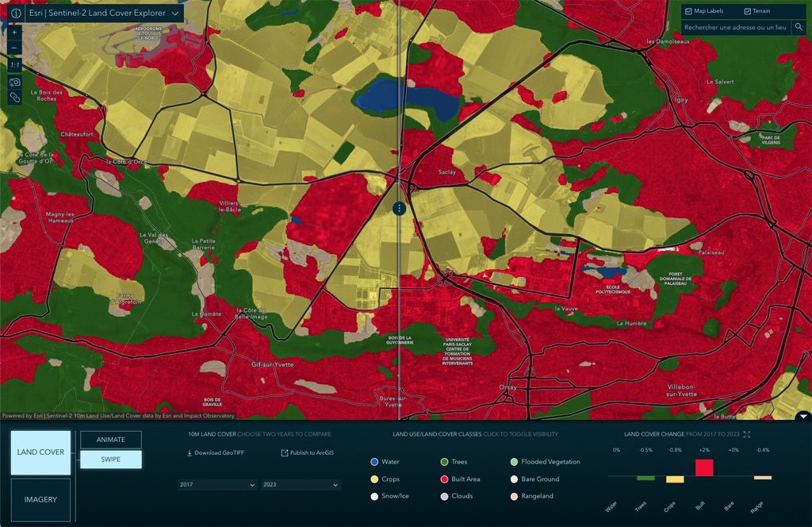
Task: Capture a screenshot with camera icon
Action: pos(14,82)
